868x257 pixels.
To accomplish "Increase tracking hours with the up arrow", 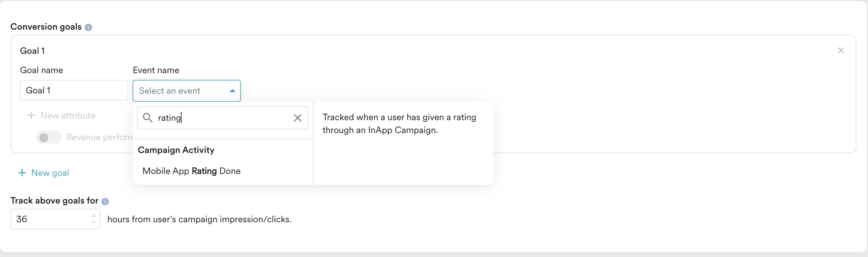I will 94,215.
